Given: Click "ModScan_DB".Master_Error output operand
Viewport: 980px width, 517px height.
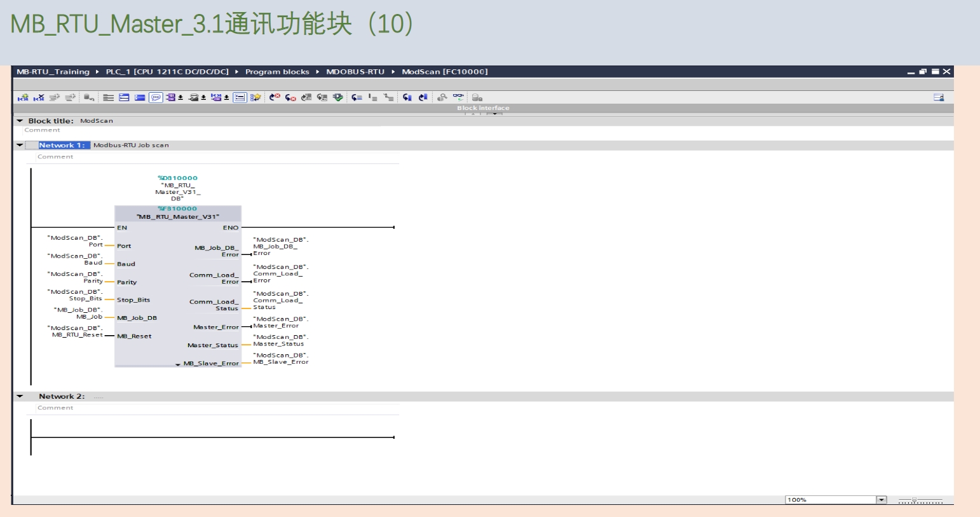Looking at the screenshot, I should point(280,322).
